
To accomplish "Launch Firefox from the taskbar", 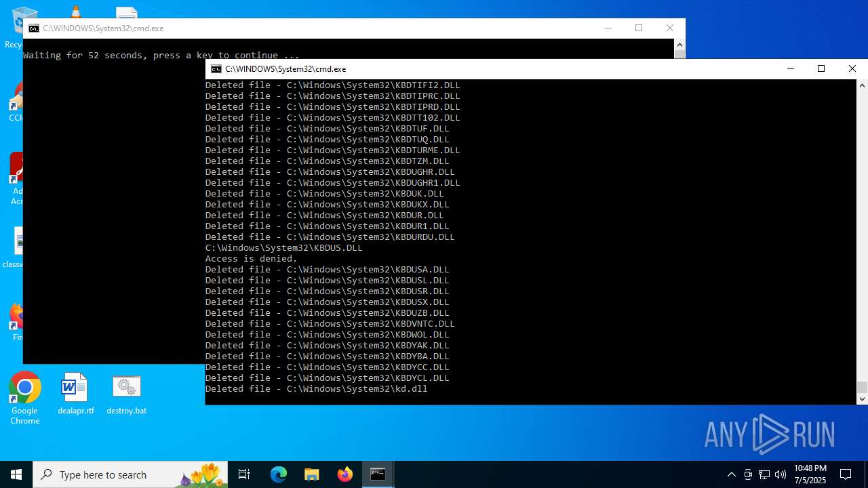I will click(x=344, y=474).
